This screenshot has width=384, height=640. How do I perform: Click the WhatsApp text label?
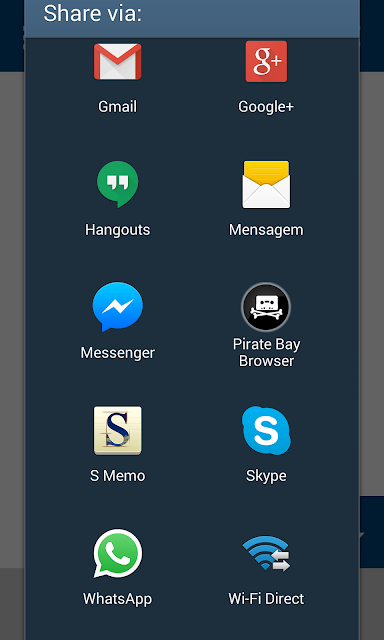click(118, 599)
